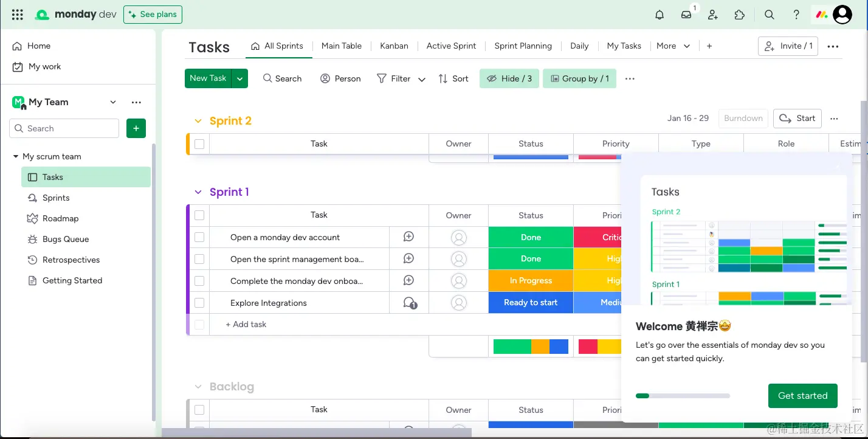The image size is (868, 439).
Task: Open New Task dropdown arrow
Action: point(239,78)
